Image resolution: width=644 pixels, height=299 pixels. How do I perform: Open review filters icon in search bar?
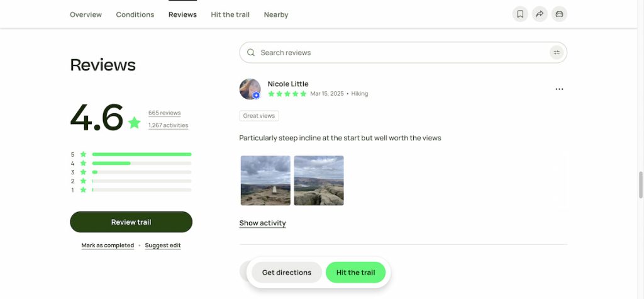[557, 53]
